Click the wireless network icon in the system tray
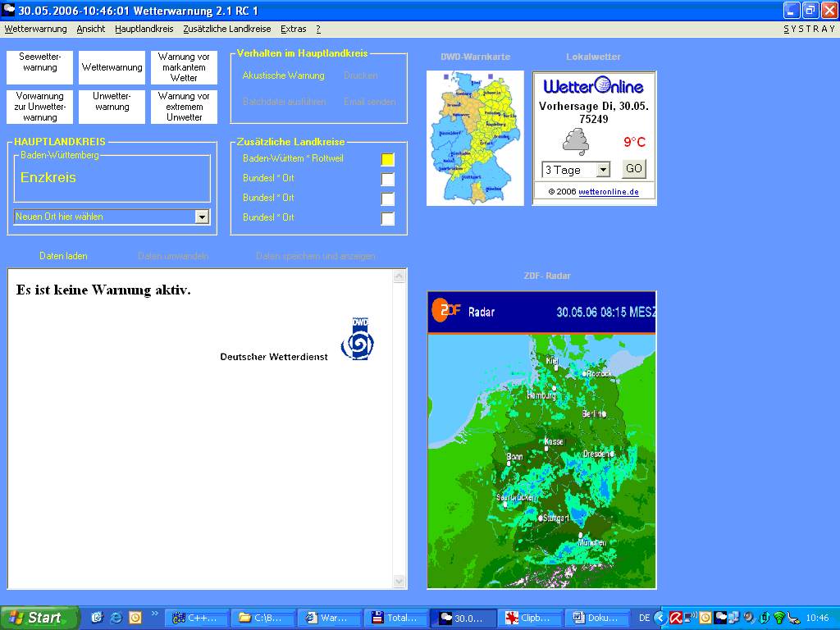 pos(778,618)
